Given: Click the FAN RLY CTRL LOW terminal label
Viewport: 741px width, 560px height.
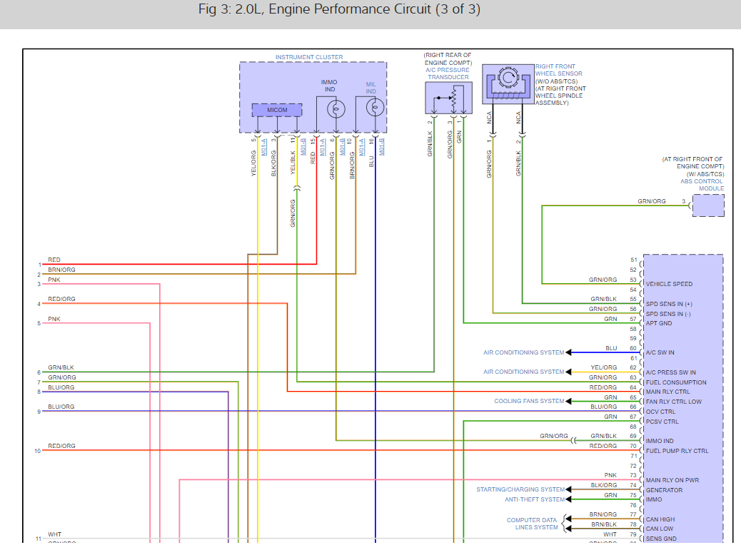Looking at the screenshot, I should tap(674, 402).
